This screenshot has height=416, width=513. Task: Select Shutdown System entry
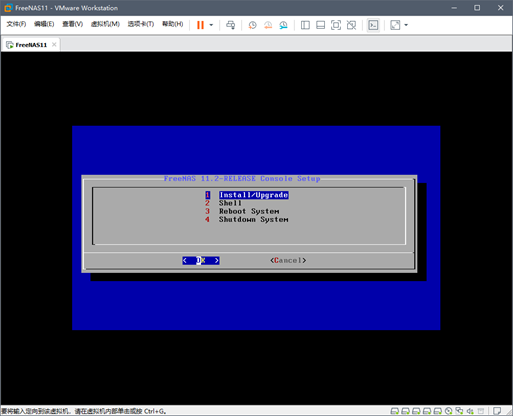tap(253, 219)
